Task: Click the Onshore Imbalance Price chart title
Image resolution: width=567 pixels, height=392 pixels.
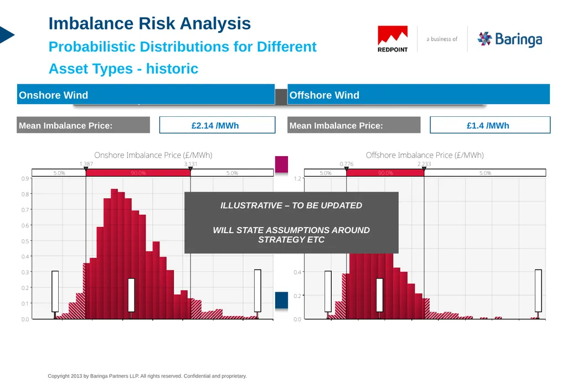Action: [153, 155]
